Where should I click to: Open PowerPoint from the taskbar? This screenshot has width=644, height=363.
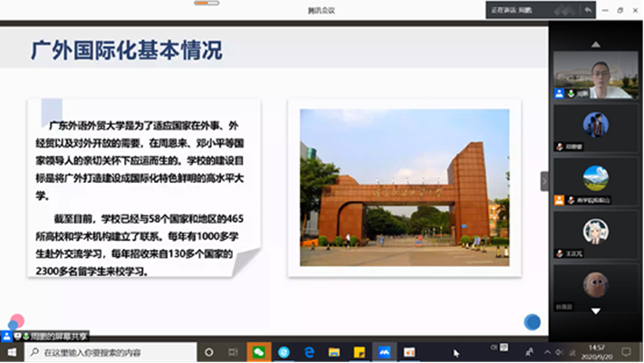[x=409, y=351]
